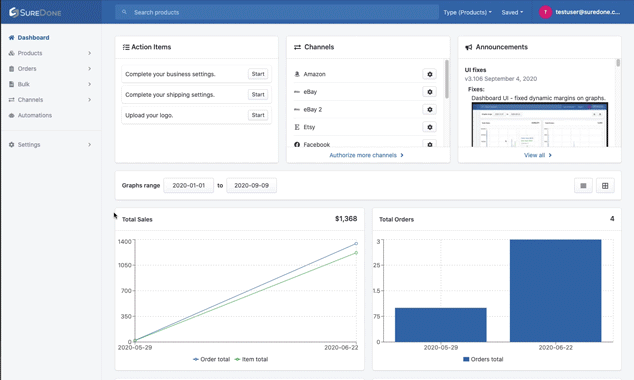
Task: Click the graphs end date 2020-09-09
Action: coord(251,186)
